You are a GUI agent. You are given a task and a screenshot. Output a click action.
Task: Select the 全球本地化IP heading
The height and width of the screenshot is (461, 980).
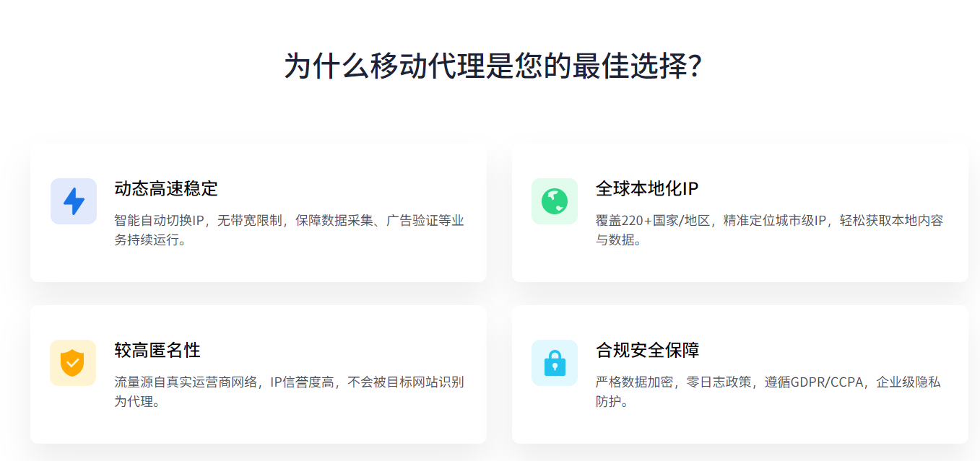647,189
